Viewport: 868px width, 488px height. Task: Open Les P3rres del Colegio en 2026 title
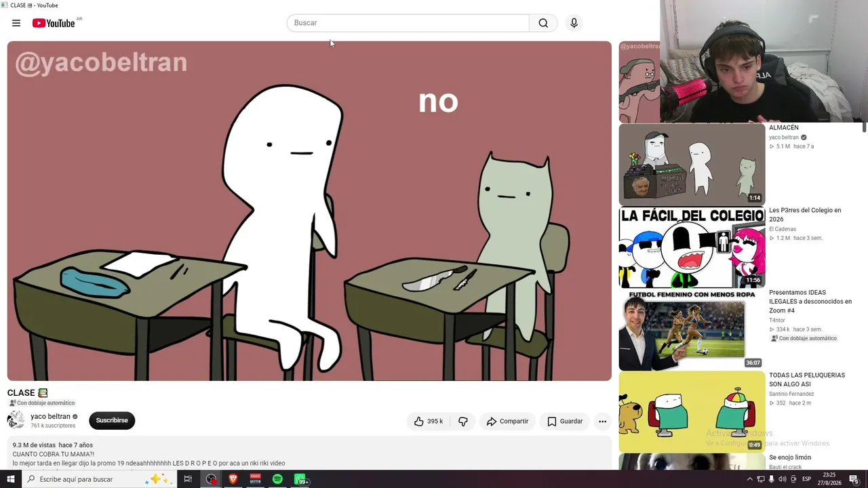pos(805,215)
